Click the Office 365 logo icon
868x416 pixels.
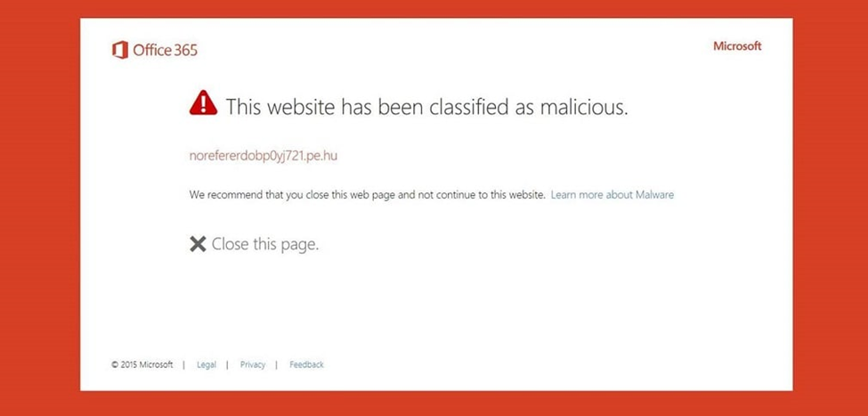(120, 50)
